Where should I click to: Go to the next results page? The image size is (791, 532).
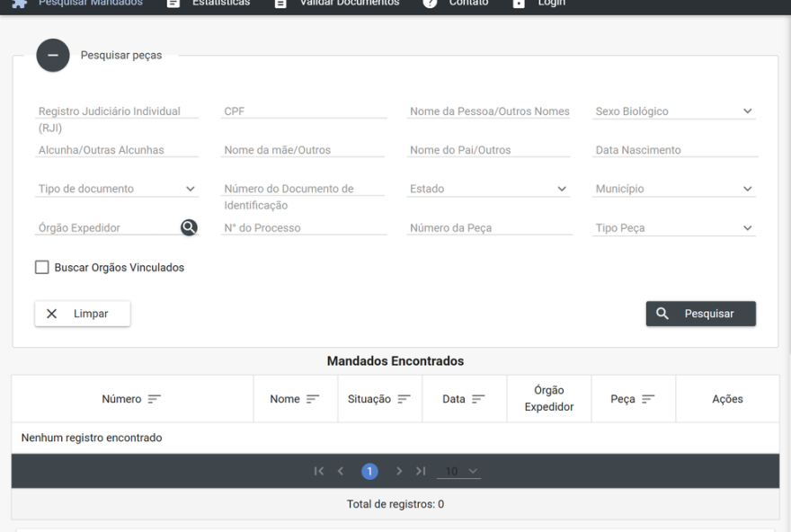click(399, 472)
